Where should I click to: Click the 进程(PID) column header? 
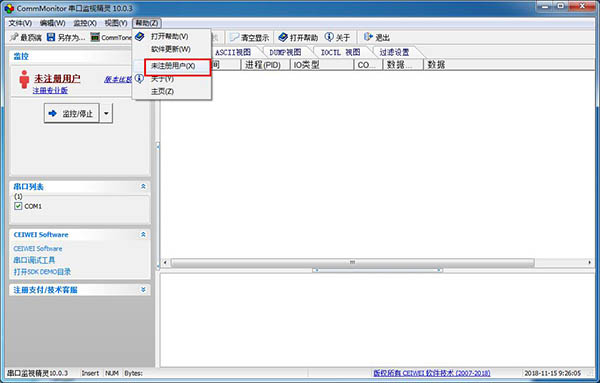[x=265, y=65]
